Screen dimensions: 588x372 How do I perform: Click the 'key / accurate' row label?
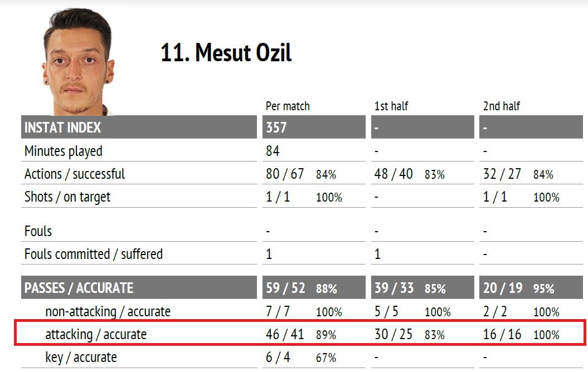pos(81,358)
